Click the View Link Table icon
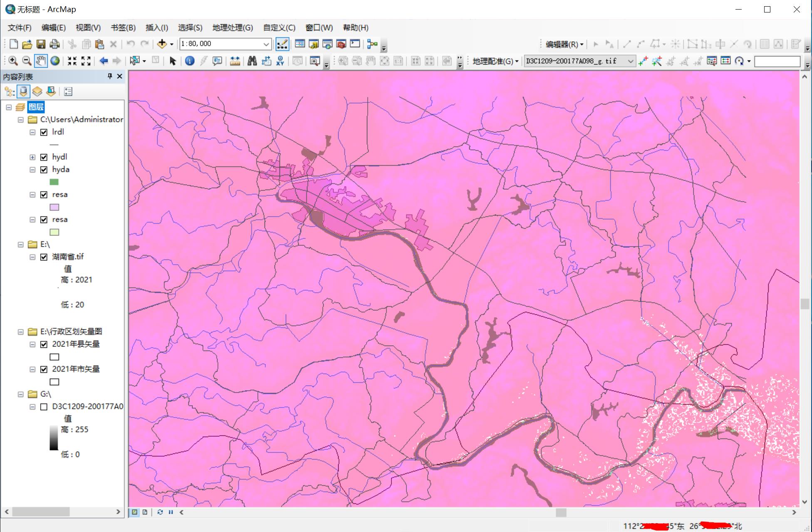 (725, 61)
